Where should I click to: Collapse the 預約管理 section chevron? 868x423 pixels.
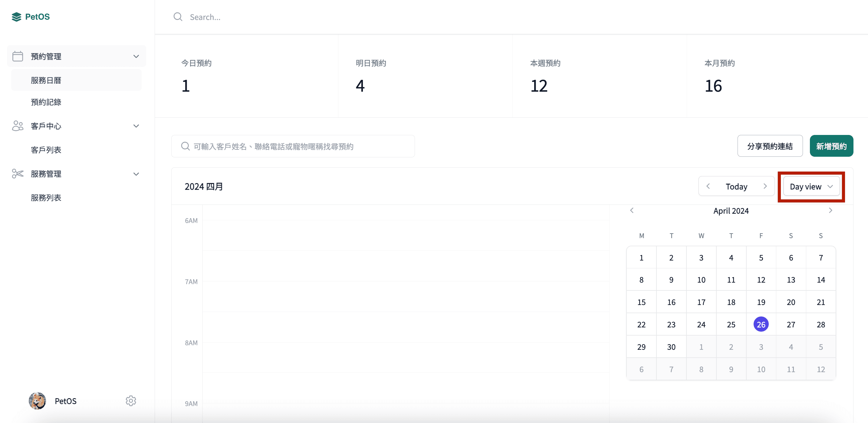click(x=136, y=56)
